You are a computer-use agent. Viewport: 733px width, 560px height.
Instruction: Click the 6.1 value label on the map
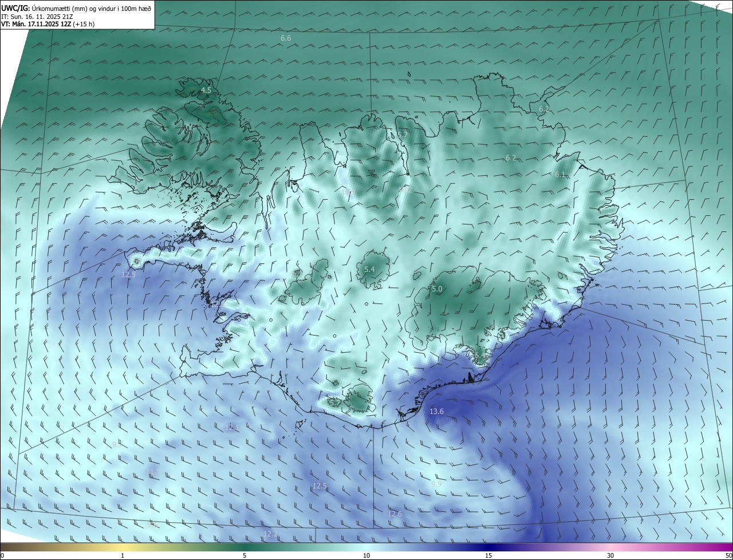pyautogui.click(x=560, y=175)
